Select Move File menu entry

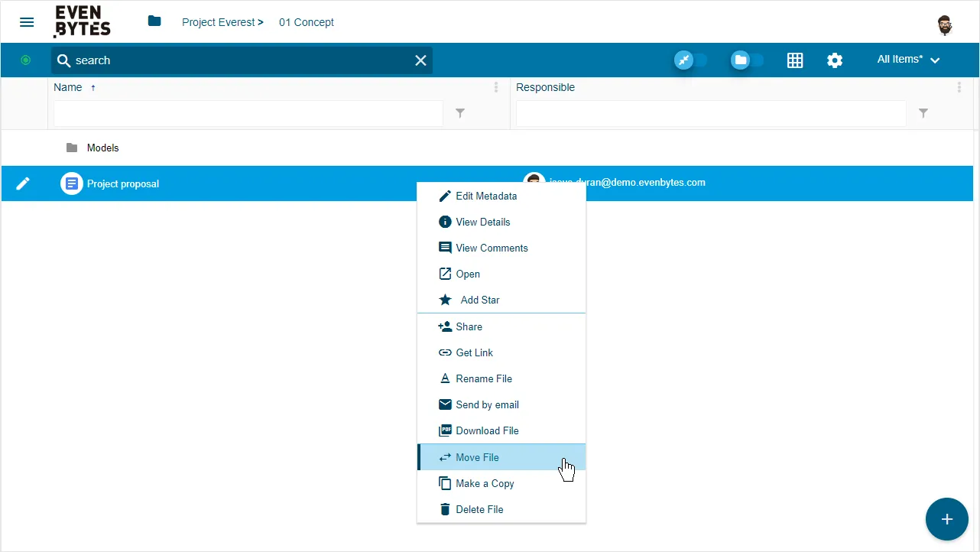[x=501, y=457]
